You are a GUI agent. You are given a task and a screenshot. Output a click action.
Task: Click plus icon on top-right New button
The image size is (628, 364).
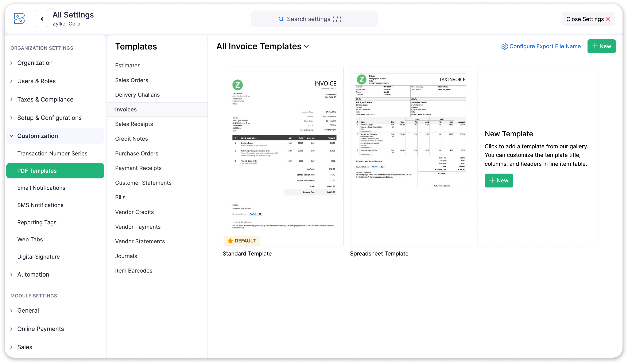click(595, 46)
